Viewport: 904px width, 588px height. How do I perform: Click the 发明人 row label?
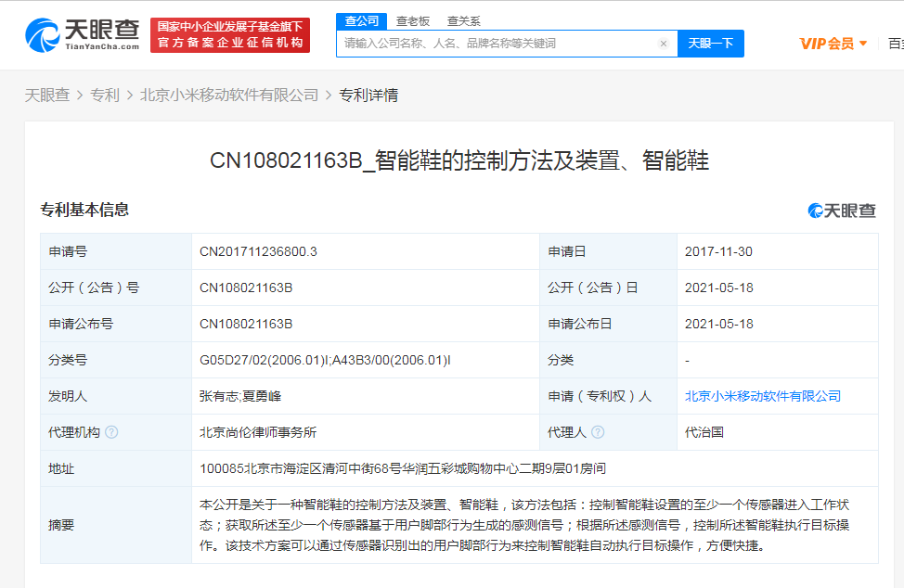click(x=68, y=396)
